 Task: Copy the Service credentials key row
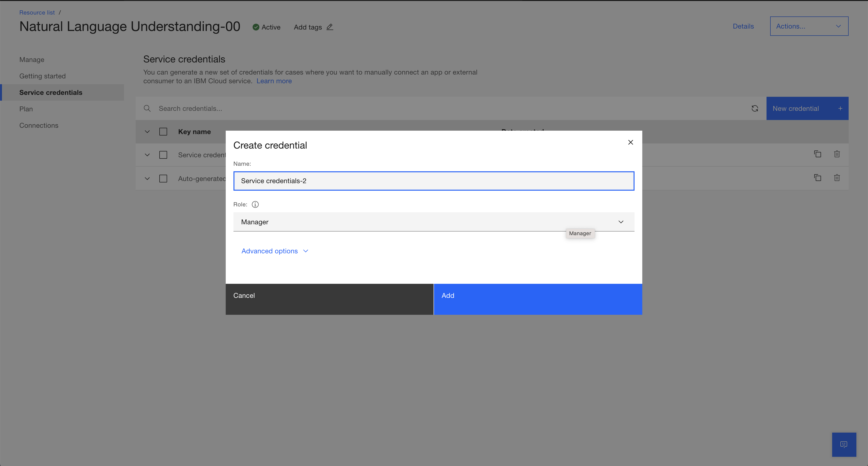[x=817, y=154]
